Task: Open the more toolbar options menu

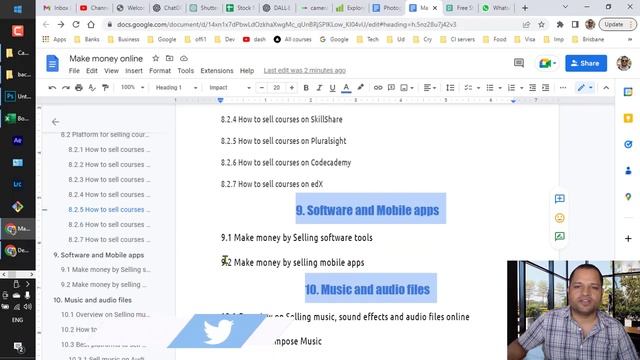Action: pos(563,87)
